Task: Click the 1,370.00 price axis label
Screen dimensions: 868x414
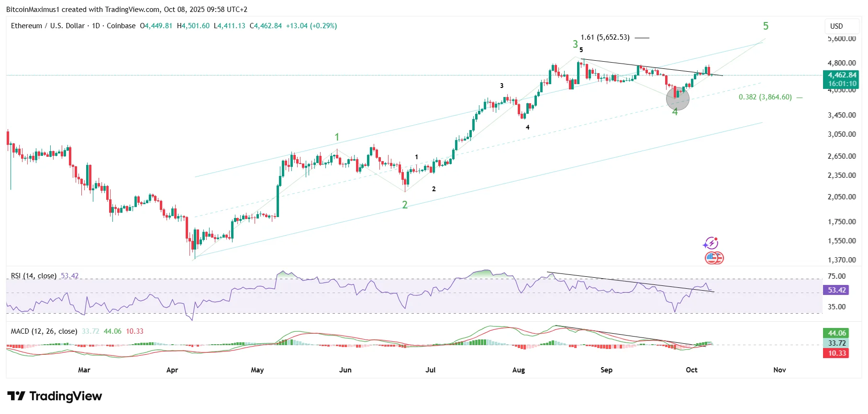Action: [842, 260]
